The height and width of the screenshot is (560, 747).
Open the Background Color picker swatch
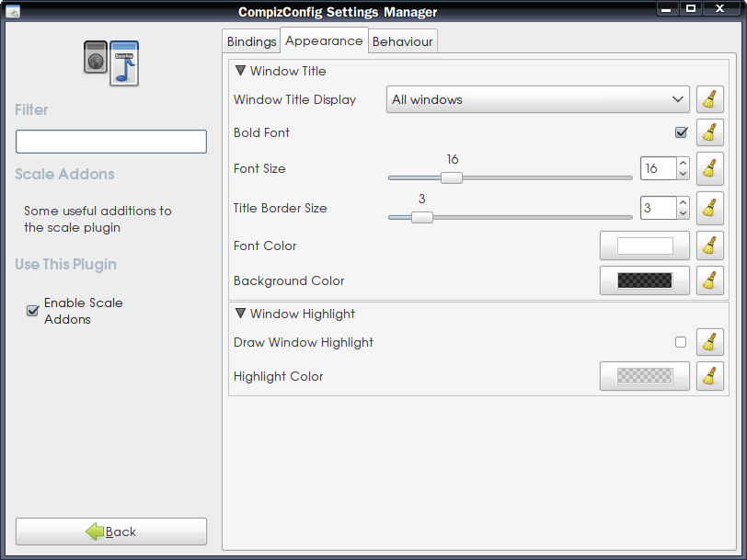645,280
